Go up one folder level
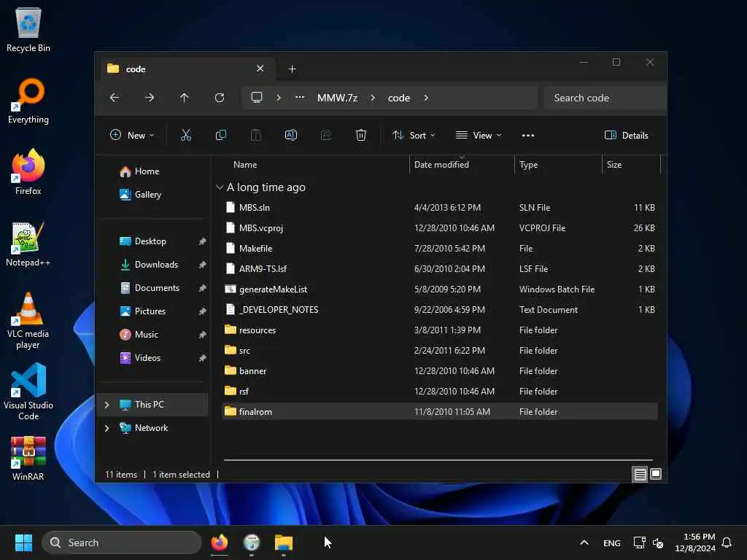Screen dimensions: 747x560 point(185,98)
